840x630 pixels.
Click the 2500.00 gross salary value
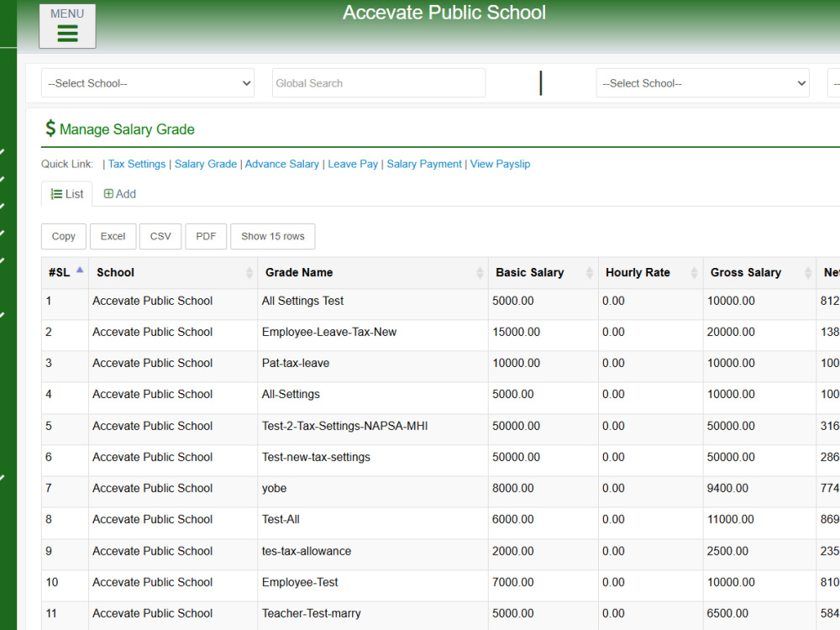tap(727, 551)
